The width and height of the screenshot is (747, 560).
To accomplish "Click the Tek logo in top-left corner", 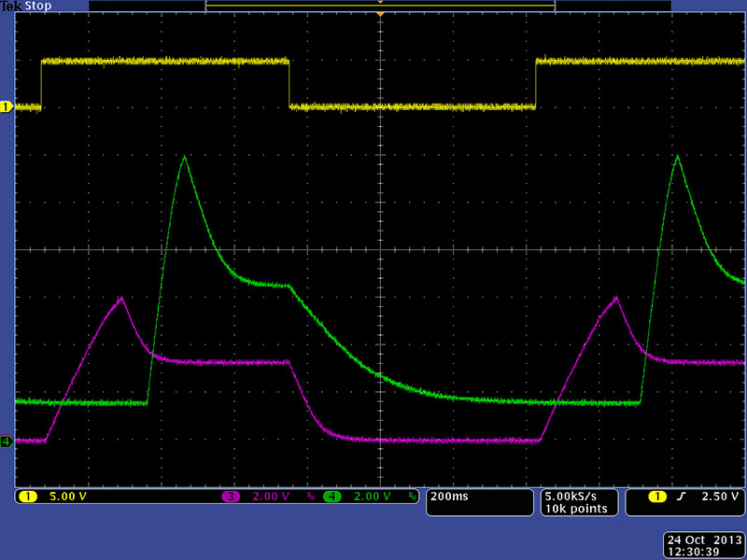I will (11, 6).
